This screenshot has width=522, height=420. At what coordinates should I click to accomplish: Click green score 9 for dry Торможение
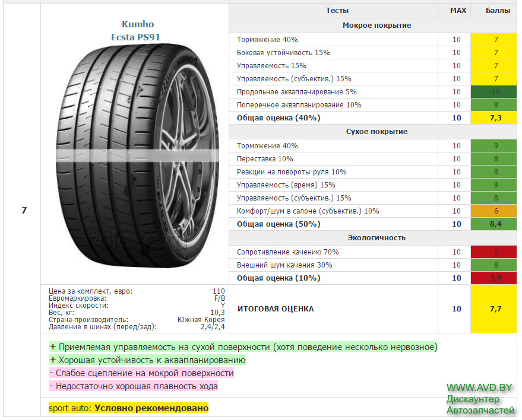[x=493, y=146]
